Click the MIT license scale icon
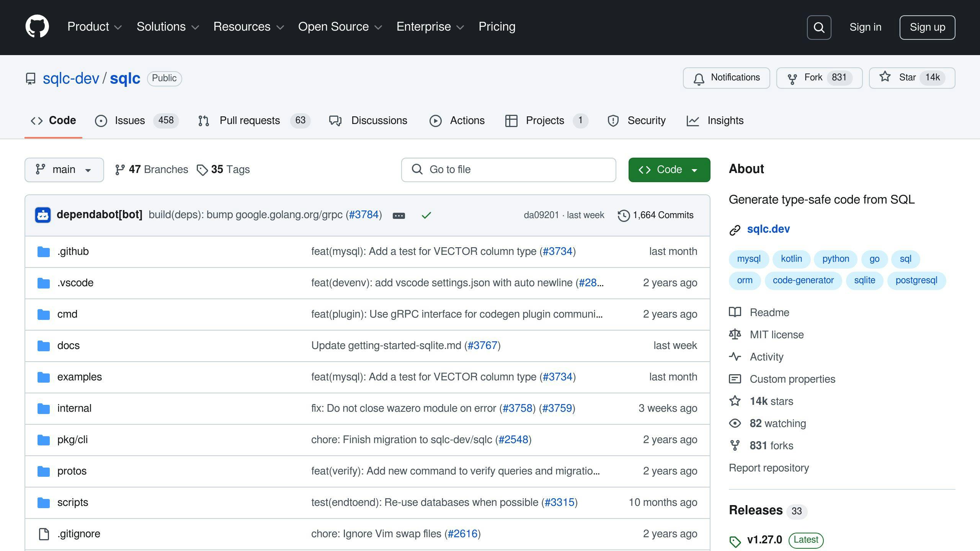The image size is (980, 551). pyautogui.click(x=735, y=334)
